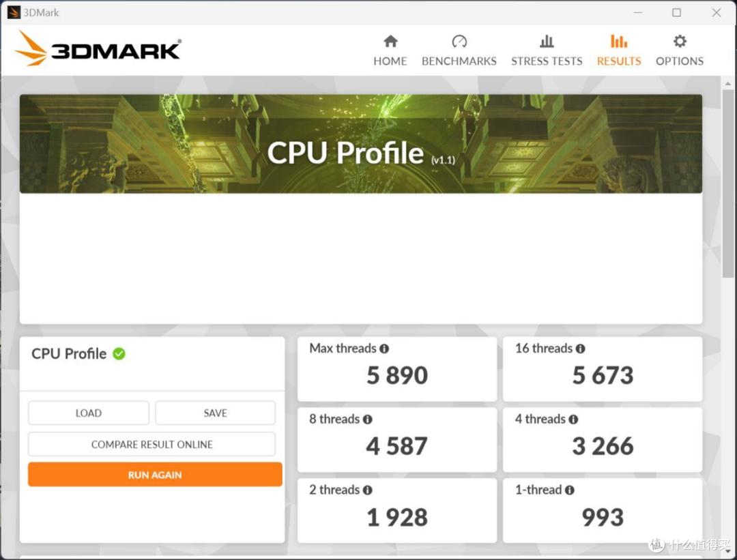
Task: Select the 16 threads score 5 673
Action: click(603, 375)
